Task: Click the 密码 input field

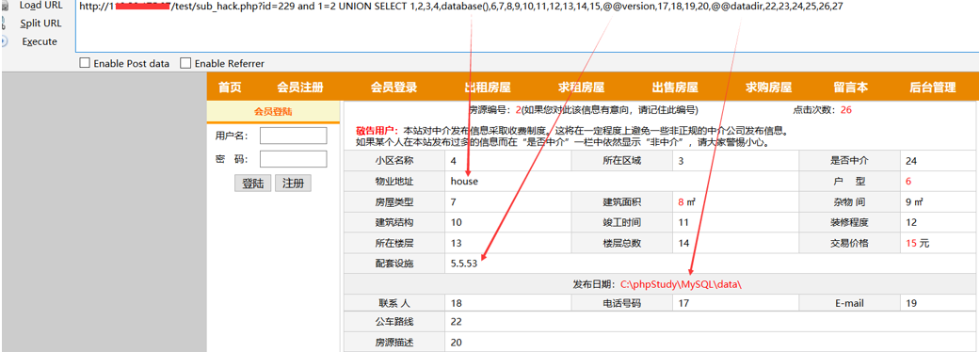Action: [x=293, y=159]
